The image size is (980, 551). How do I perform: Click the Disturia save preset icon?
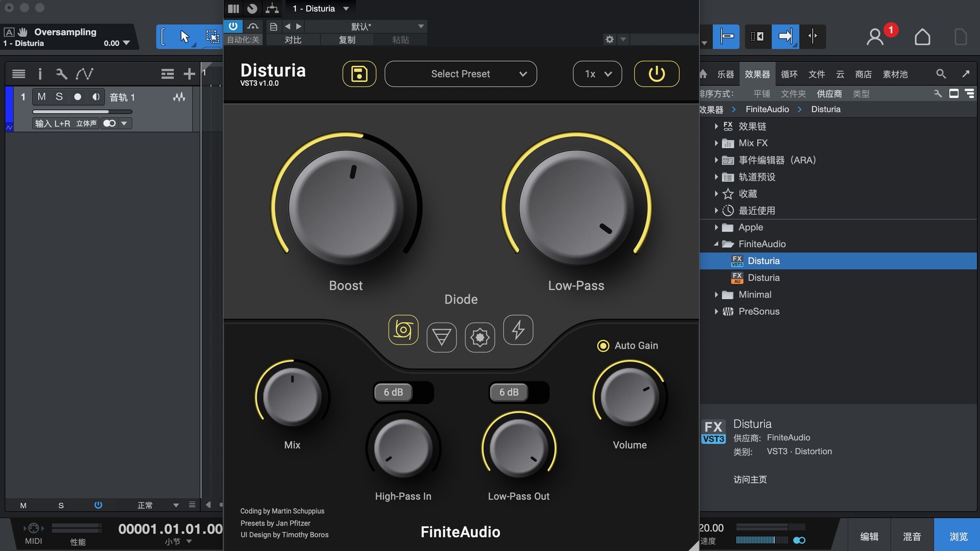(x=359, y=74)
